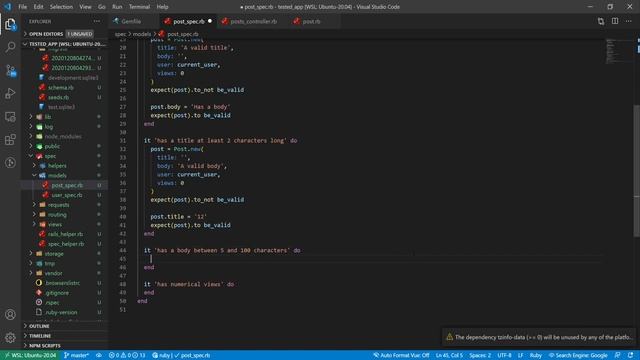Click the eye watch icon in status bar
This screenshot has width=640, height=360.
pos(99,355)
